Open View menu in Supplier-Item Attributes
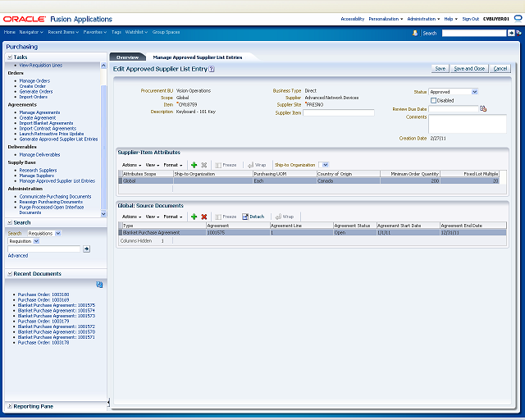 pyautogui.click(x=153, y=165)
